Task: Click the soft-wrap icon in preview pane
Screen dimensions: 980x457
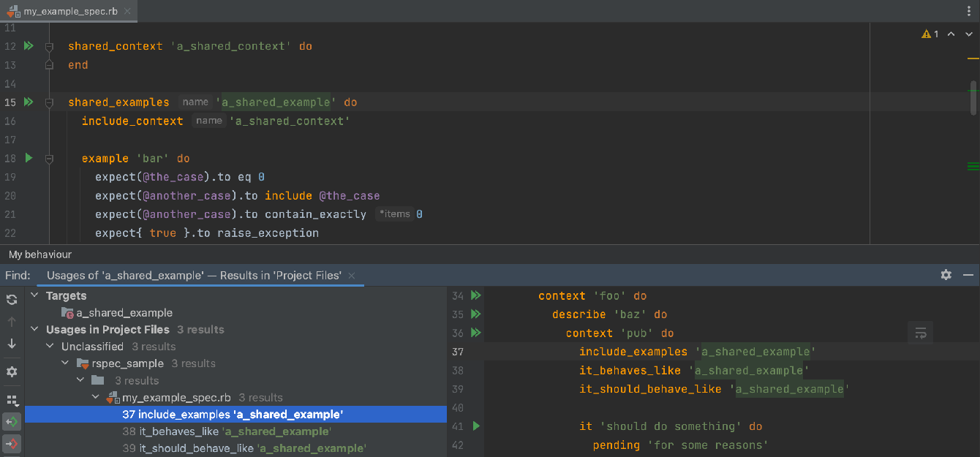Action: tap(921, 333)
